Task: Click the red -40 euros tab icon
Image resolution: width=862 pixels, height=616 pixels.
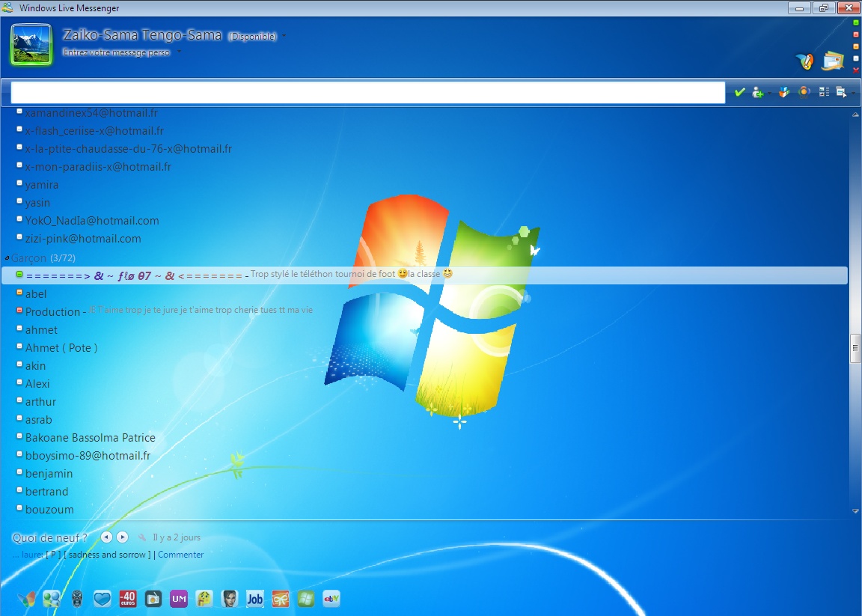Action: 127,598
